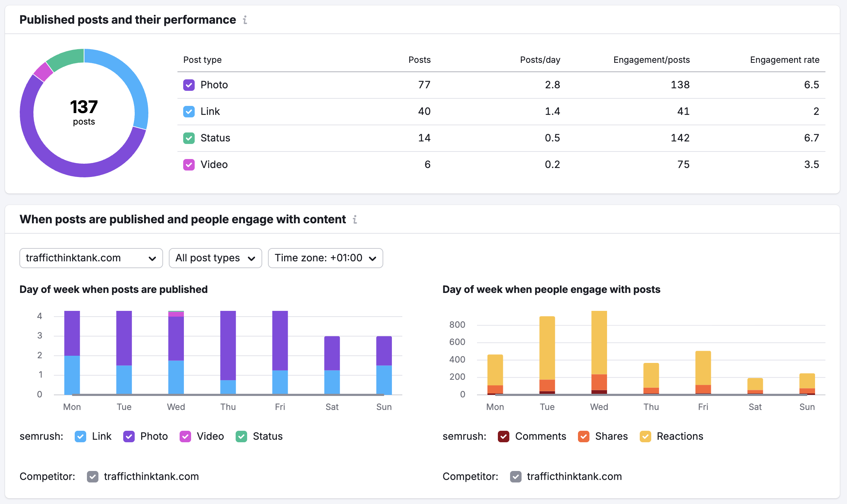This screenshot has height=504, width=847.
Task: Click Engagement rate column header
Action: [784, 60]
